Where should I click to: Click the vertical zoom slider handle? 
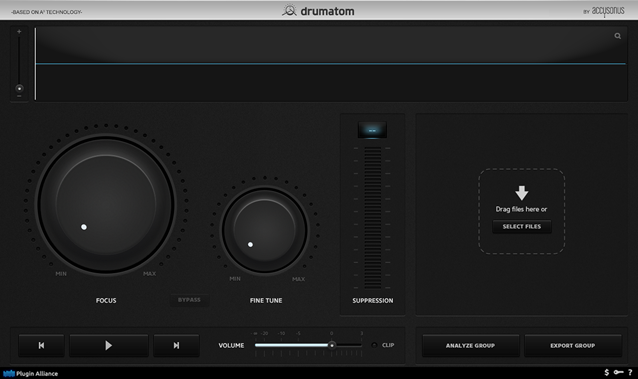(x=19, y=88)
